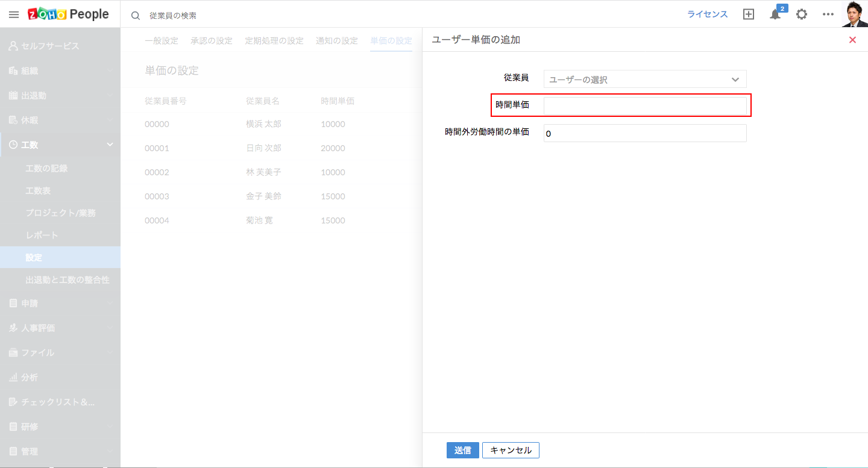Click the user profile photo

(x=854, y=14)
